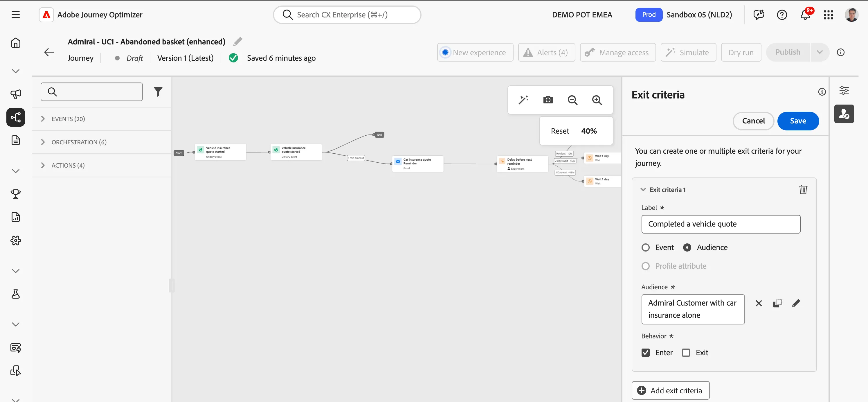Open Campaigns megaphone icon in sidebar
This screenshot has height=402, width=868.
pos(15,94)
